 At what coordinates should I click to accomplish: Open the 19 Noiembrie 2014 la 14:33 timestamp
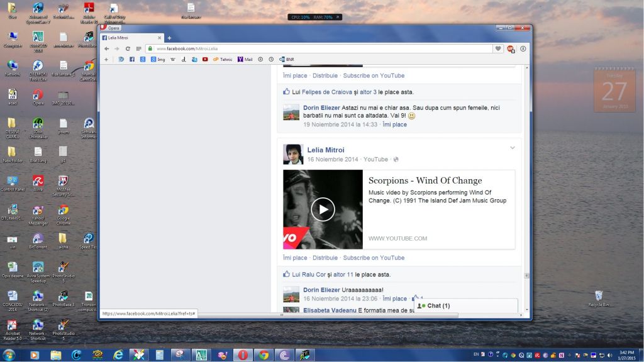(340, 124)
